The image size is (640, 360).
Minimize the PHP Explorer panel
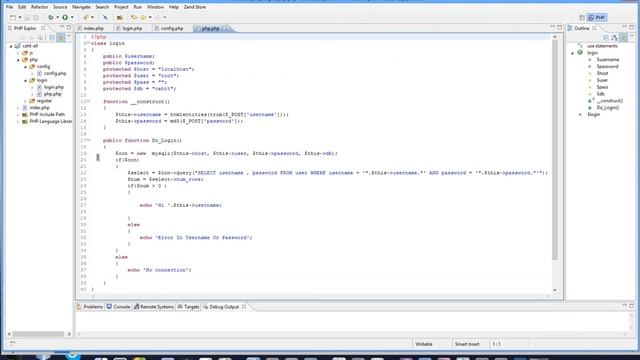click(62, 27)
